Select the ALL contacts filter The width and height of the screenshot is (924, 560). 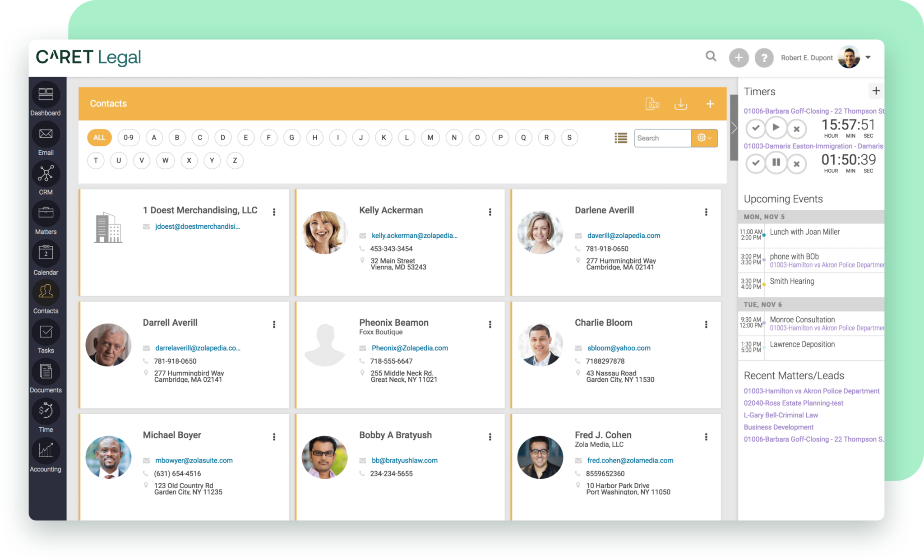click(x=99, y=138)
